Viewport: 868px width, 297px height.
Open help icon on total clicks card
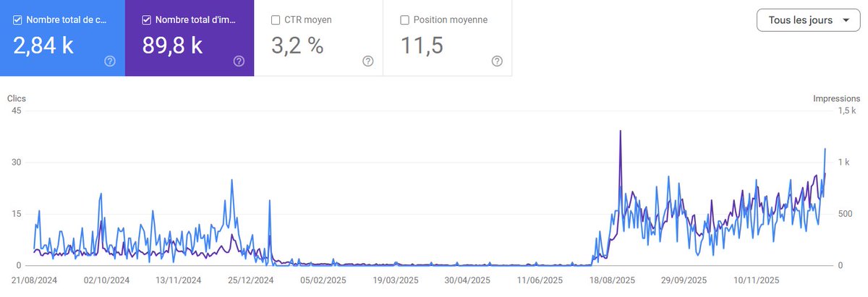click(x=110, y=61)
